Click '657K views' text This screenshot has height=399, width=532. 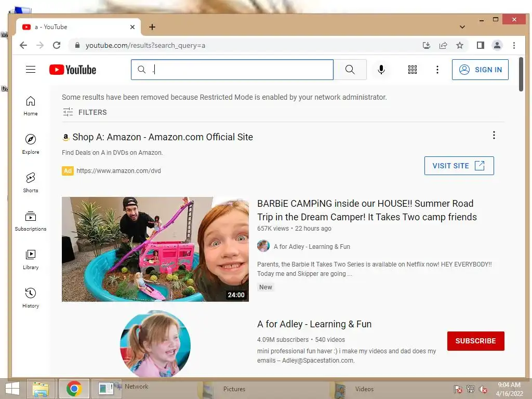pyautogui.click(x=273, y=229)
